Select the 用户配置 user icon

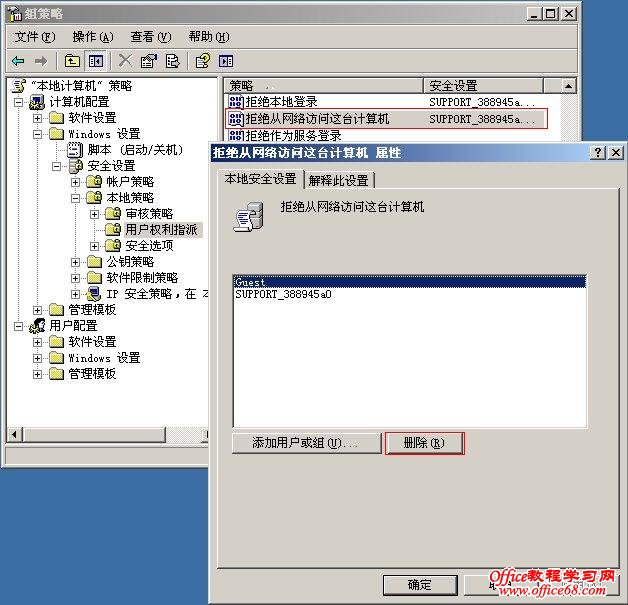(x=37, y=326)
